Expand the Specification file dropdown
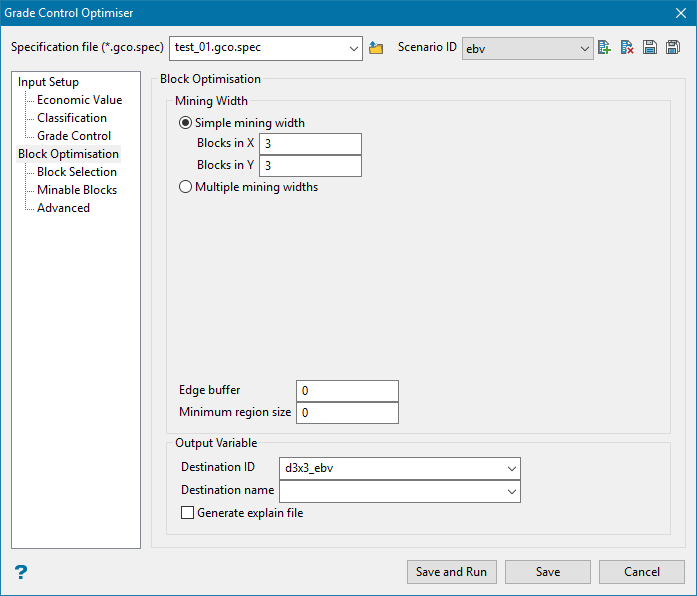697x596 pixels. (x=353, y=48)
